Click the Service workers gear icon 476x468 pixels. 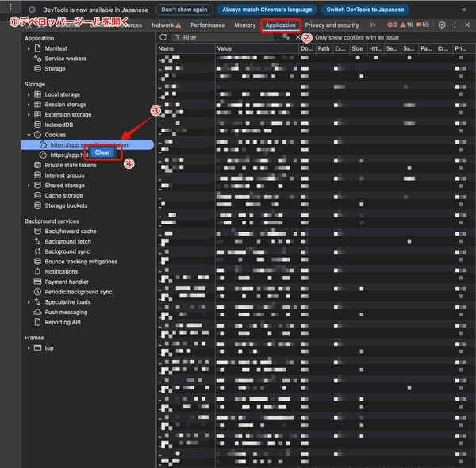click(37, 59)
